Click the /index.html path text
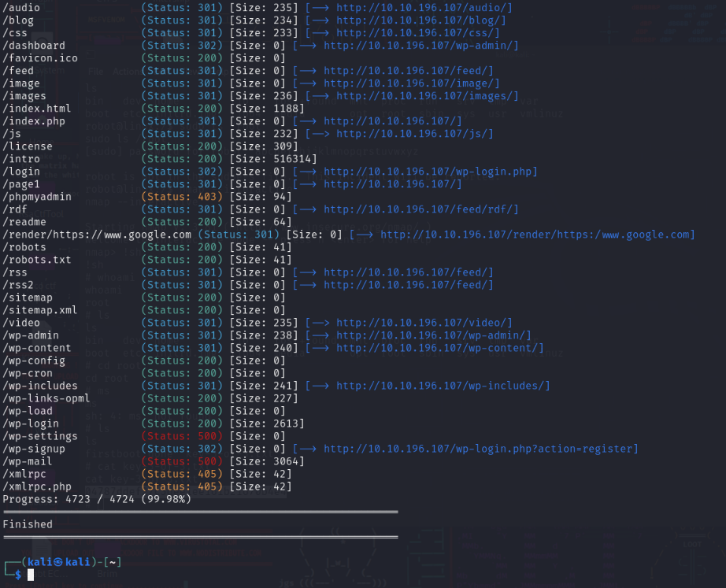This screenshot has height=588, width=726. [x=37, y=109]
